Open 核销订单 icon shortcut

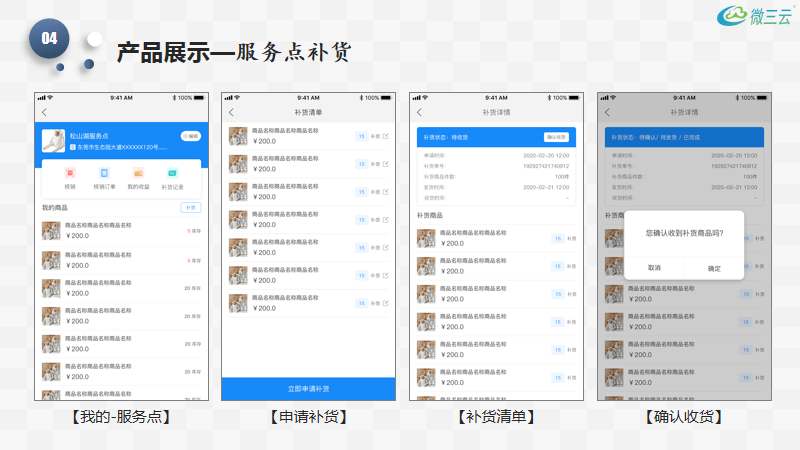click(x=104, y=173)
